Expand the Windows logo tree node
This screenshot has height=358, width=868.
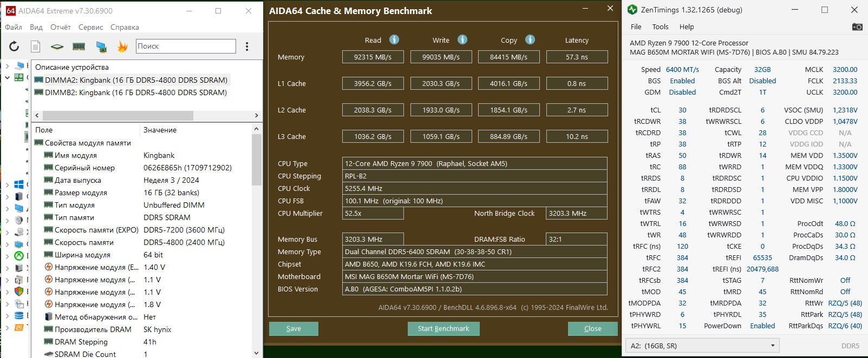[x=7, y=185]
